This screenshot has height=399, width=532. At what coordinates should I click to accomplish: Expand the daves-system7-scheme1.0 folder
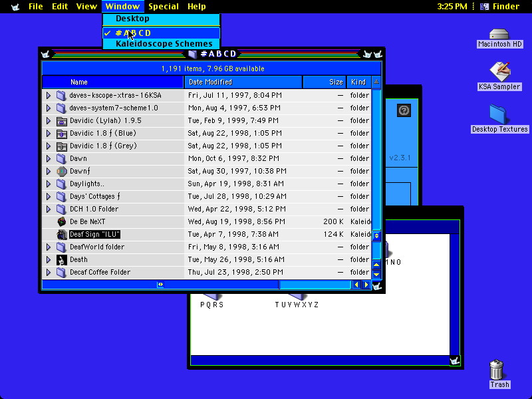click(x=48, y=108)
